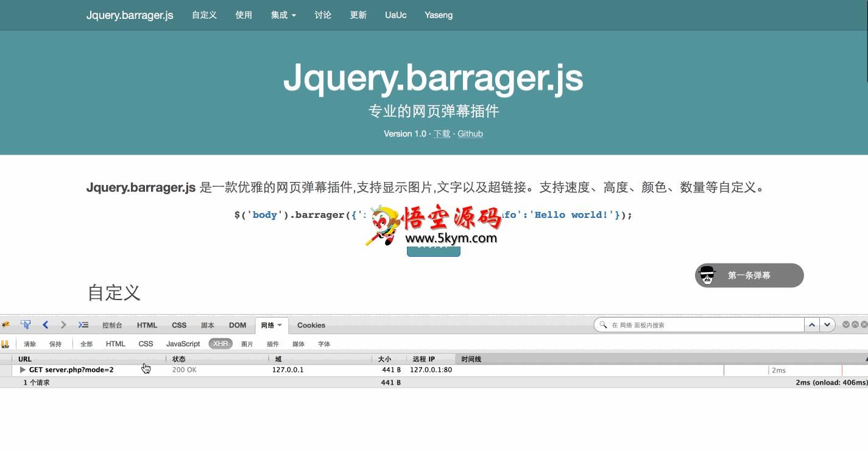Screen dimensions: 868x451
Task: Click the 127.0.0.1:80 remote IP cell
Action: coord(431,370)
